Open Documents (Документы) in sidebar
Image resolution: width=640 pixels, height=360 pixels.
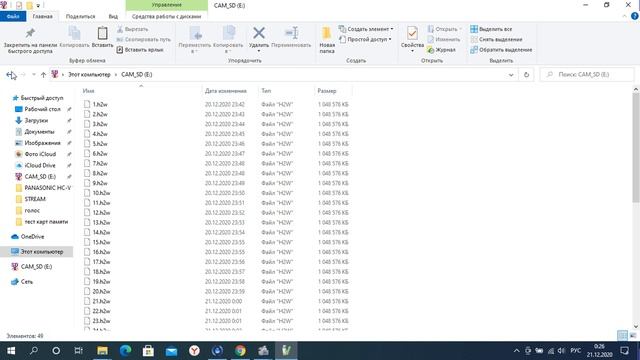pos(34,132)
